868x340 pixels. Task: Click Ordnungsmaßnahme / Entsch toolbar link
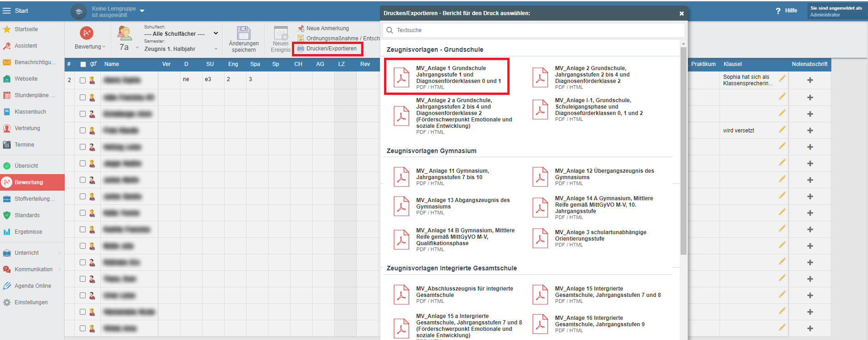(342, 38)
